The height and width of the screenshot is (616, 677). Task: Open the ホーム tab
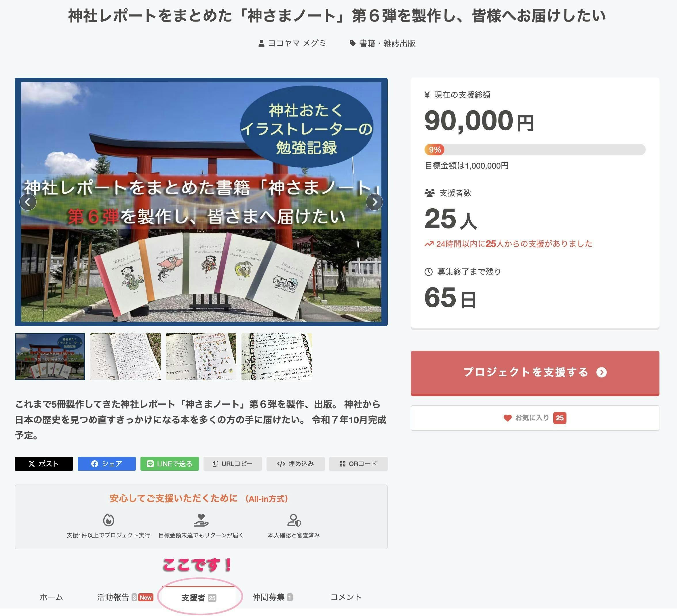(x=51, y=597)
